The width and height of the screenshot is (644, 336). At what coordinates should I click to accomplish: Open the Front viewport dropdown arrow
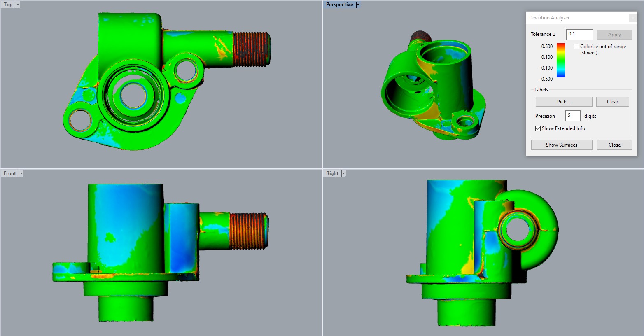tap(21, 173)
